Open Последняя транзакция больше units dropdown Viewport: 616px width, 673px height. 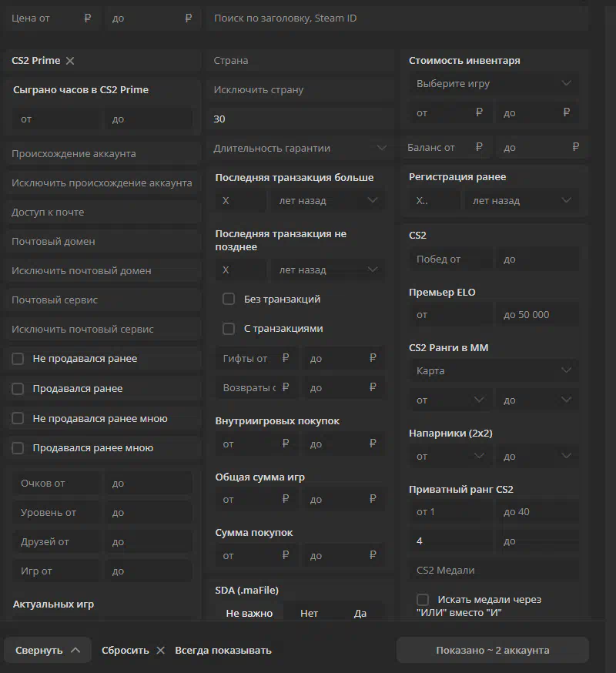click(327, 200)
